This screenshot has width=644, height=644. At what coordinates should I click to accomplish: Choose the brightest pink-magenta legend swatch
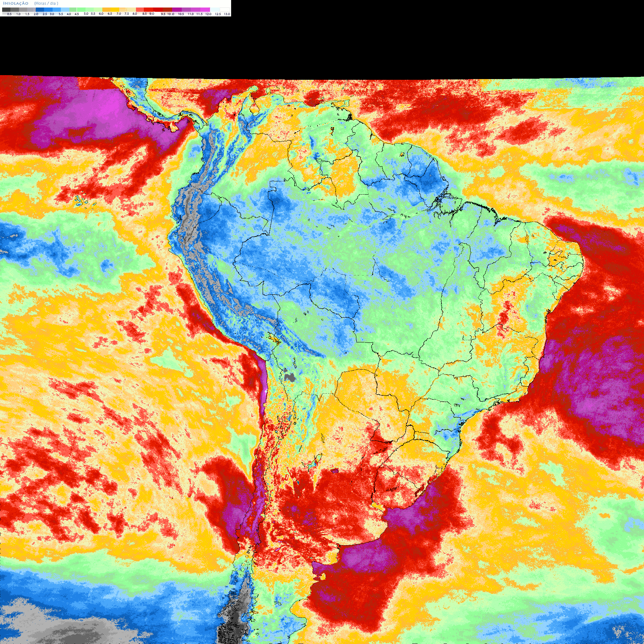(x=205, y=10)
